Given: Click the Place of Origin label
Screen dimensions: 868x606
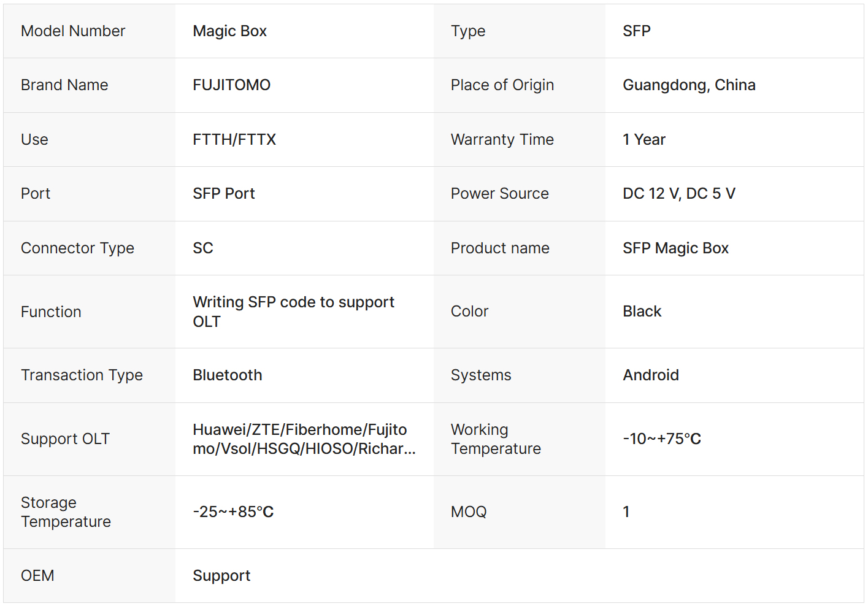Looking at the screenshot, I should tap(502, 85).
